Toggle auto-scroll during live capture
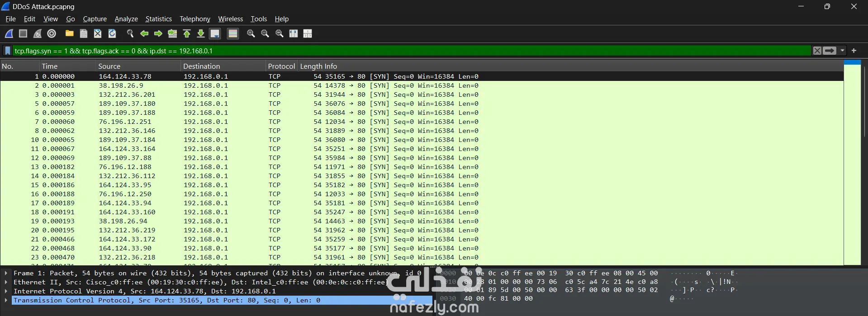The image size is (868, 316). click(x=215, y=33)
